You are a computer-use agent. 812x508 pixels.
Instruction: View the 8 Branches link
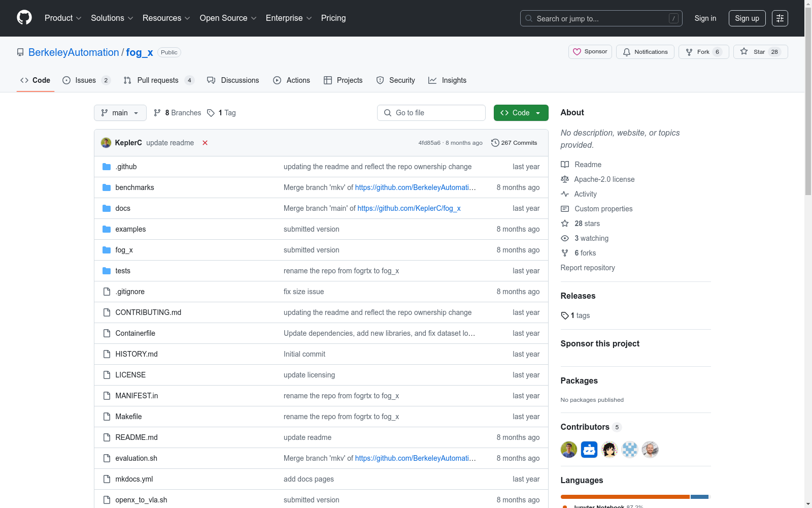178,113
